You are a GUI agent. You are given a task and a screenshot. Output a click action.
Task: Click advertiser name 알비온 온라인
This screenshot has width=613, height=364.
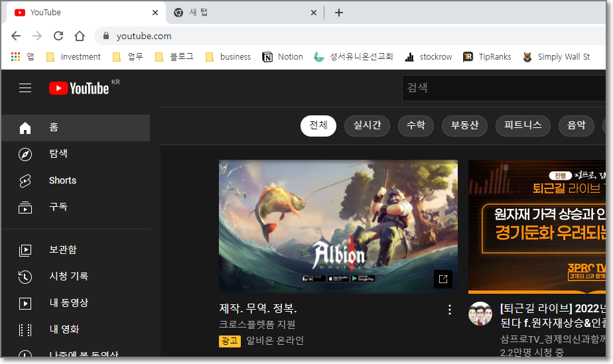pos(275,341)
